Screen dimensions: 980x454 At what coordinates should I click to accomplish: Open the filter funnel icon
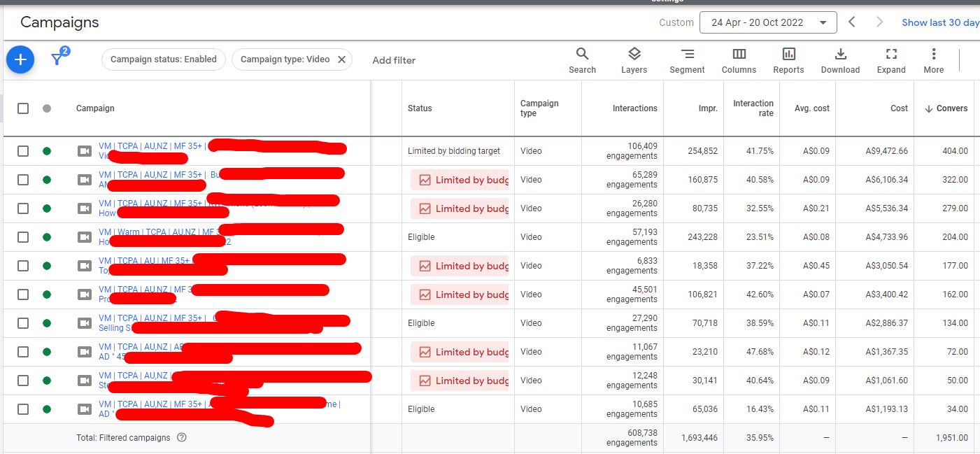[x=58, y=59]
